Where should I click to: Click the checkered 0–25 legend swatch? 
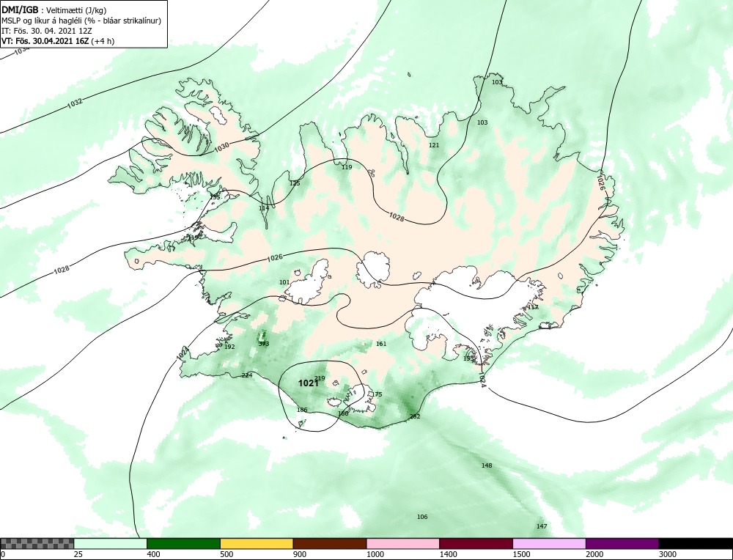pos(37,544)
